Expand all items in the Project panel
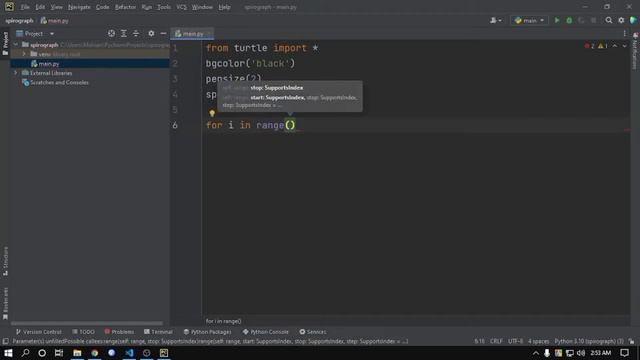The width and height of the screenshot is (640, 360). [x=124, y=33]
